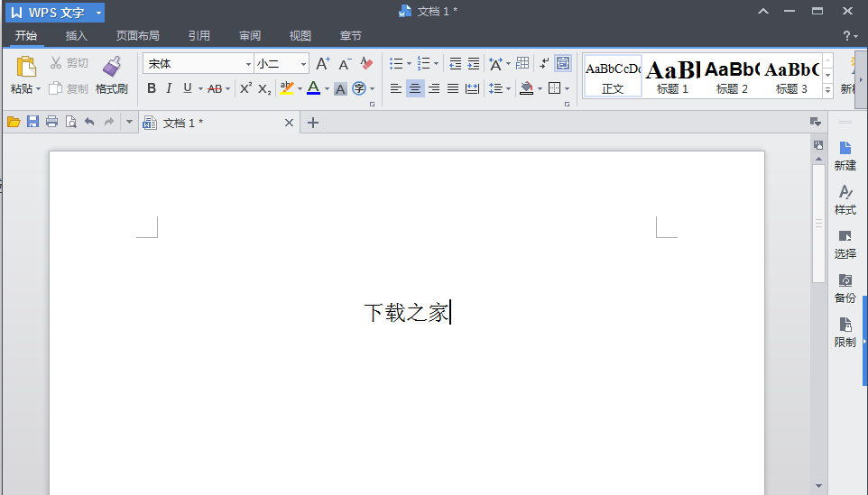Open the 页面布局 ribbon tab
Image resolution: width=868 pixels, height=495 pixels.
137,36
